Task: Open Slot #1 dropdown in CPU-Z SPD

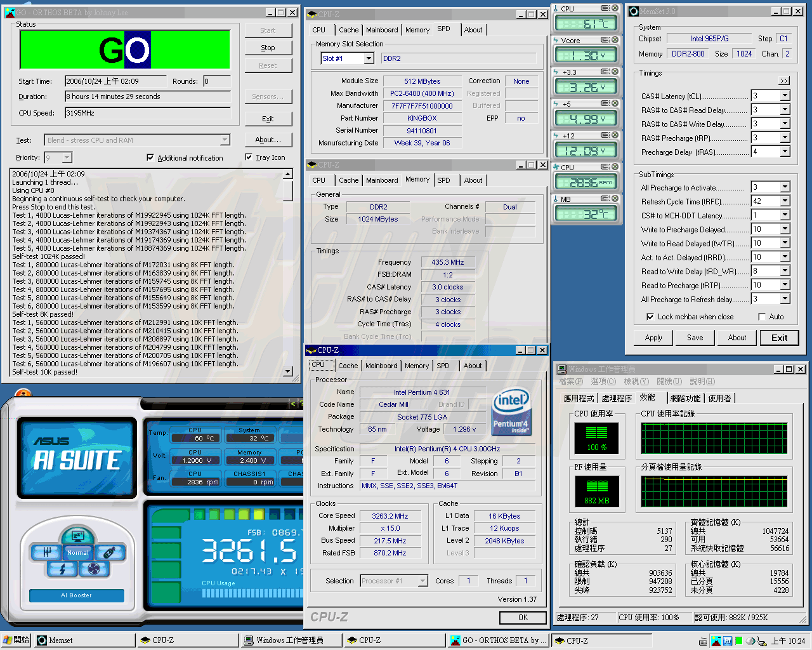Action: (x=369, y=58)
